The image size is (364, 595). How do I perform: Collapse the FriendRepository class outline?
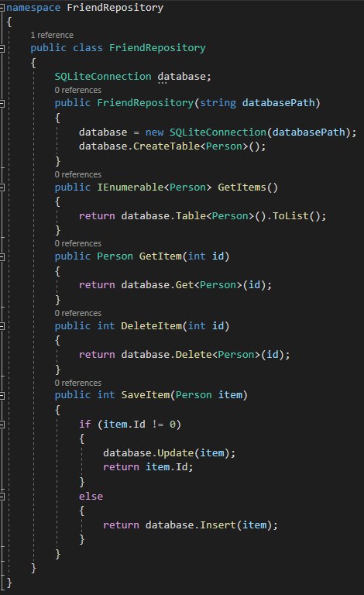2,48
